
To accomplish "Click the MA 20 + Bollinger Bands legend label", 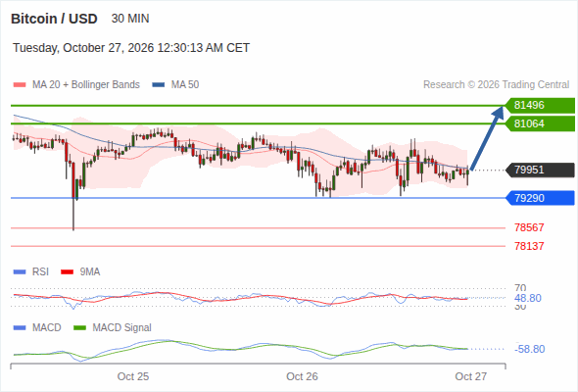I will pos(86,85).
